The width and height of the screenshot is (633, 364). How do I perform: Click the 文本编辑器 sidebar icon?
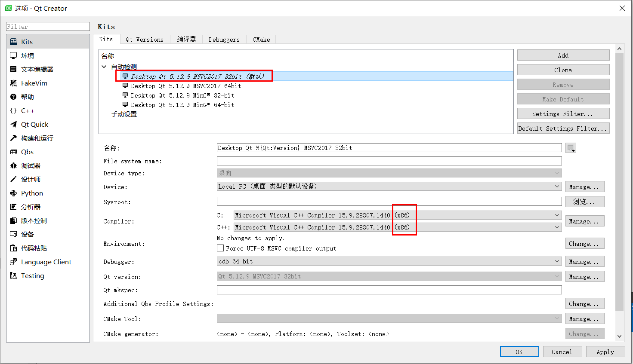point(13,69)
